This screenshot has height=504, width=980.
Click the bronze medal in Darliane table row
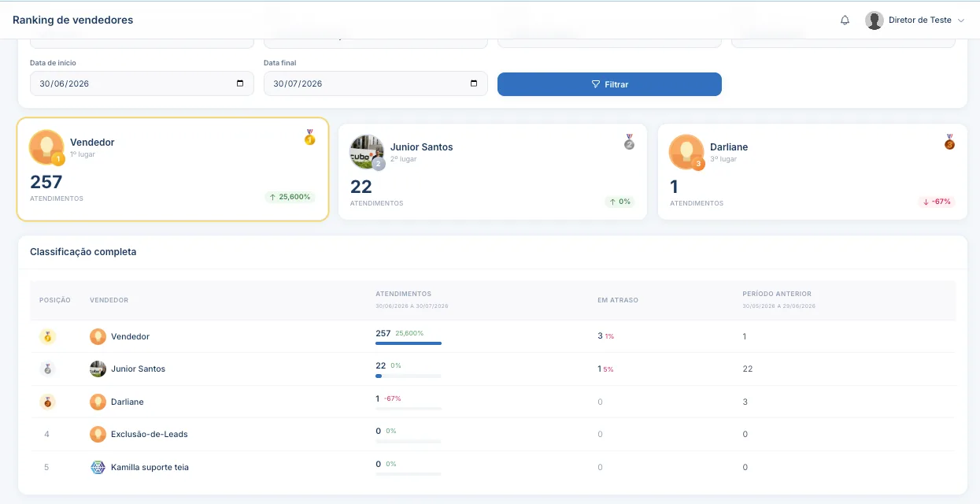click(x=48, y=402)
